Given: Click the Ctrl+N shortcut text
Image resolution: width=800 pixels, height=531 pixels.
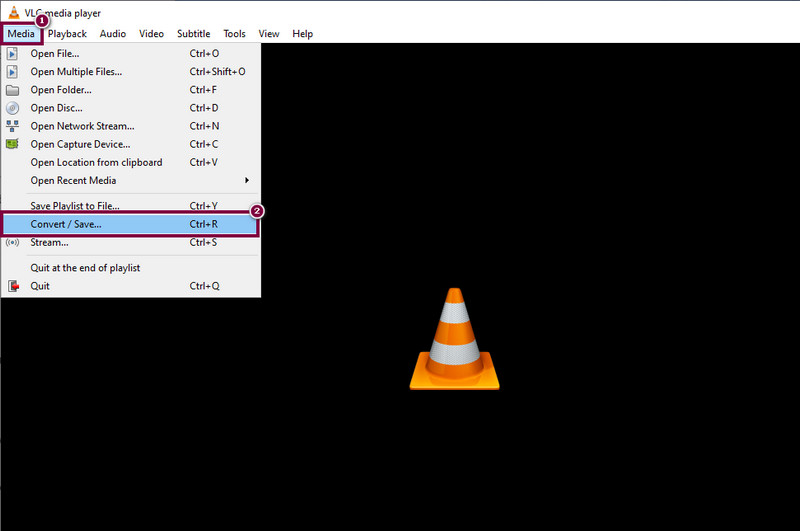Looking at the screenshot, I should (204, 126).
